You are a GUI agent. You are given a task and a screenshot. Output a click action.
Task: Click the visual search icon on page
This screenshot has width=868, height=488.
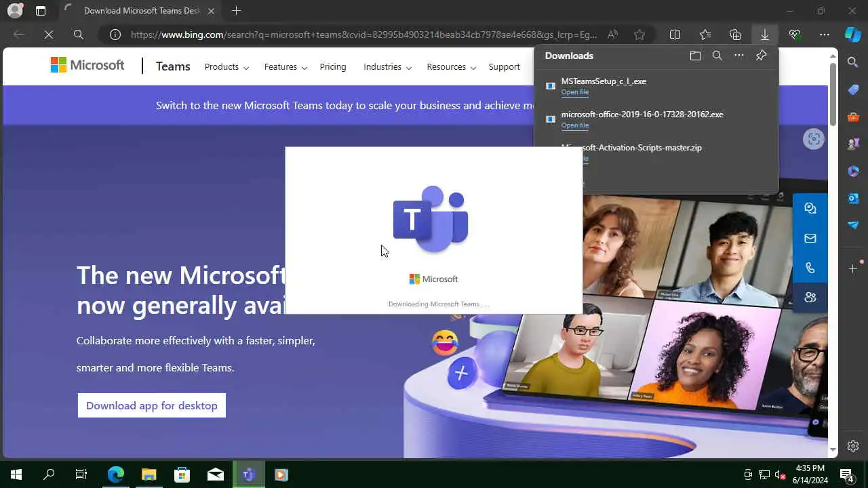click(813, 139)
